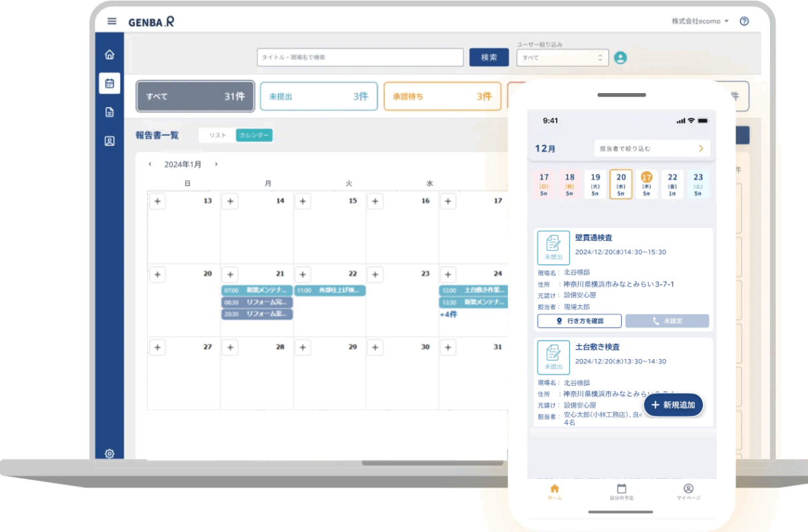Open the ユーザー絞り込み dropdown
The image size is (808, 532).
coord(562,58)
